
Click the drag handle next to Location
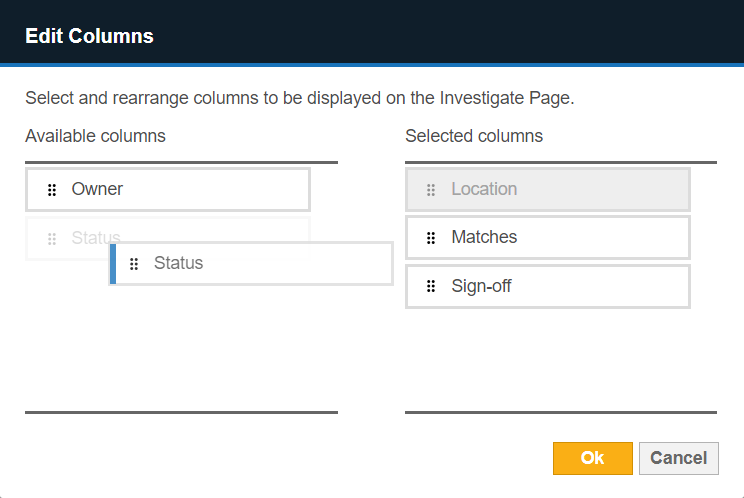point(431,190)
